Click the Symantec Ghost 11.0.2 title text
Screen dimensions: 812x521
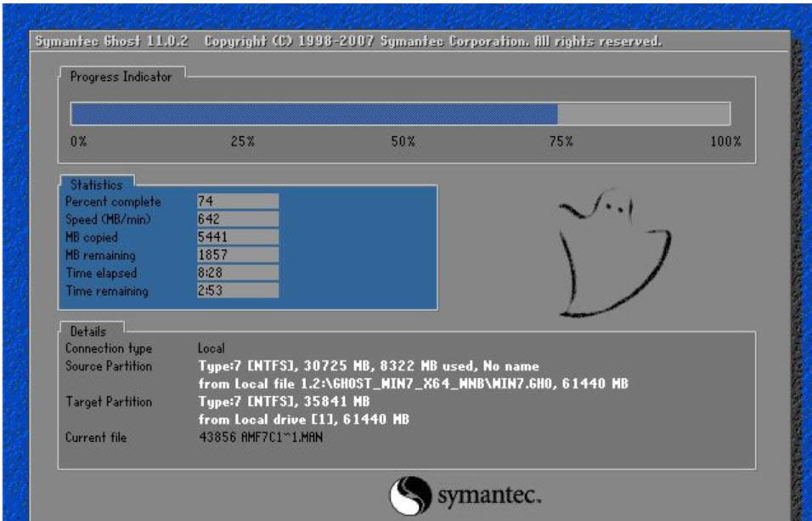click(x=112, y=42)
